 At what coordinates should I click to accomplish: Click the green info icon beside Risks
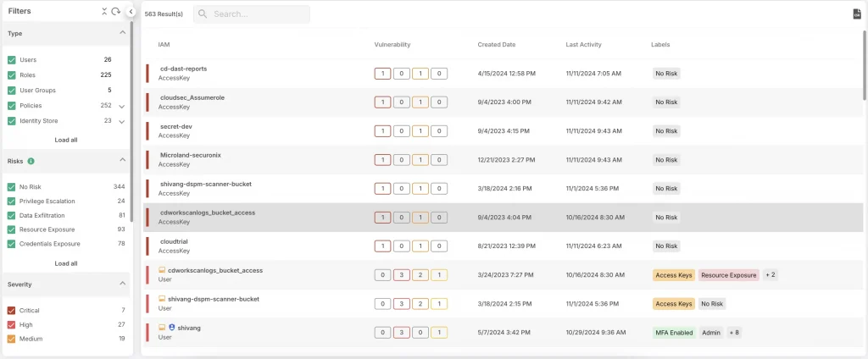pyautogui.click(x=31, y=161)
